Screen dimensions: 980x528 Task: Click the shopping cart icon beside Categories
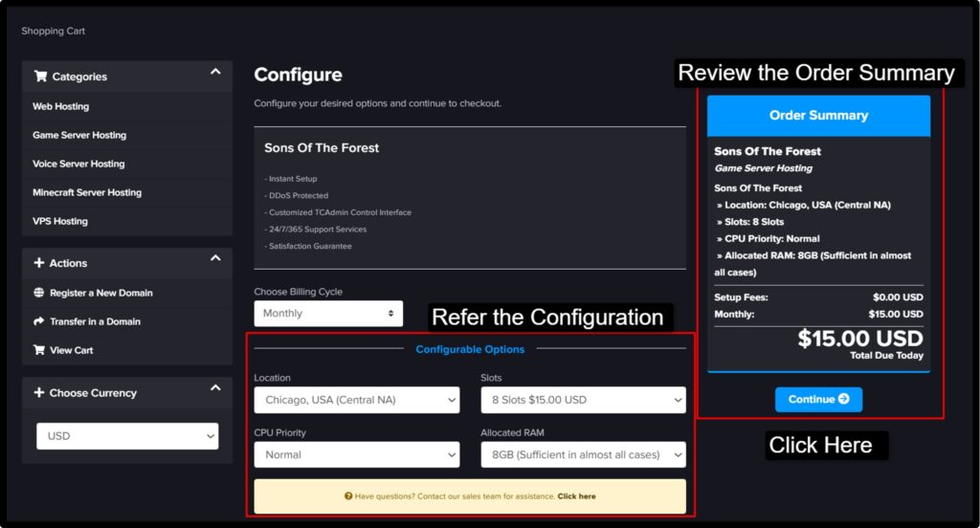pos(40,77)
